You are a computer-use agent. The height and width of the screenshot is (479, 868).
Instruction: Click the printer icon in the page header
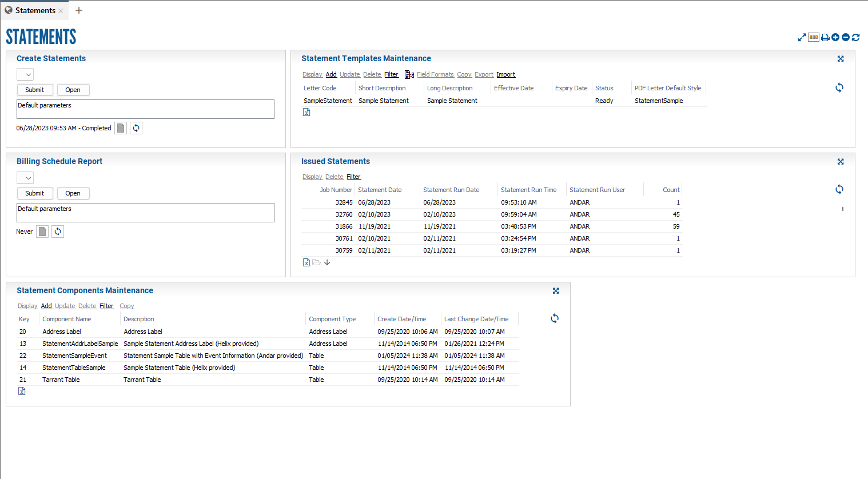tap(825, 37)
